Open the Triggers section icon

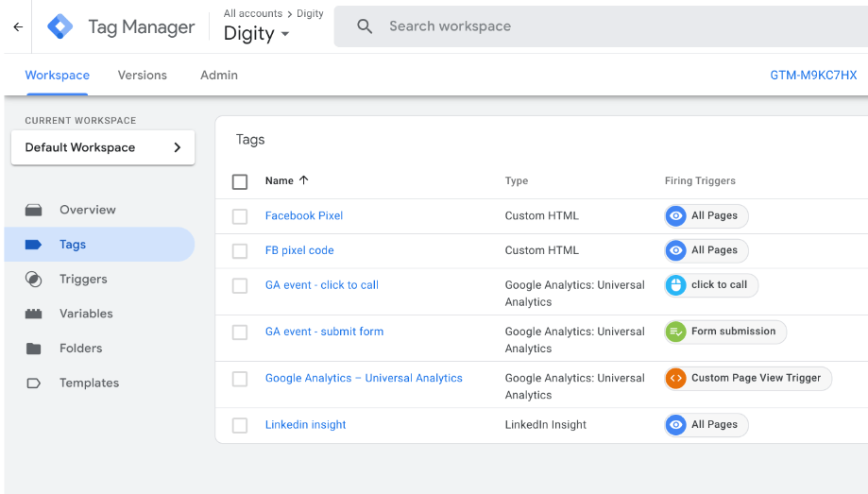[34, 280]
